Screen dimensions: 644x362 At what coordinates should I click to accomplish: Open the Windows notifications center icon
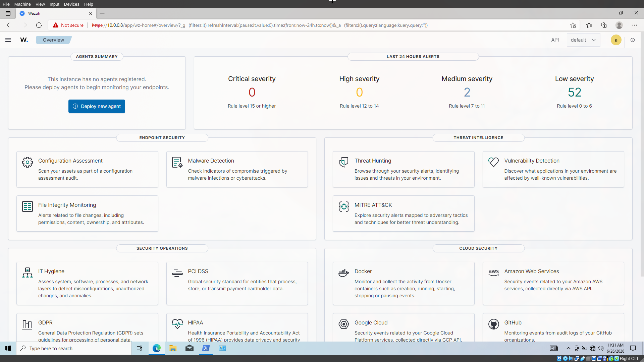click(633, 348)
